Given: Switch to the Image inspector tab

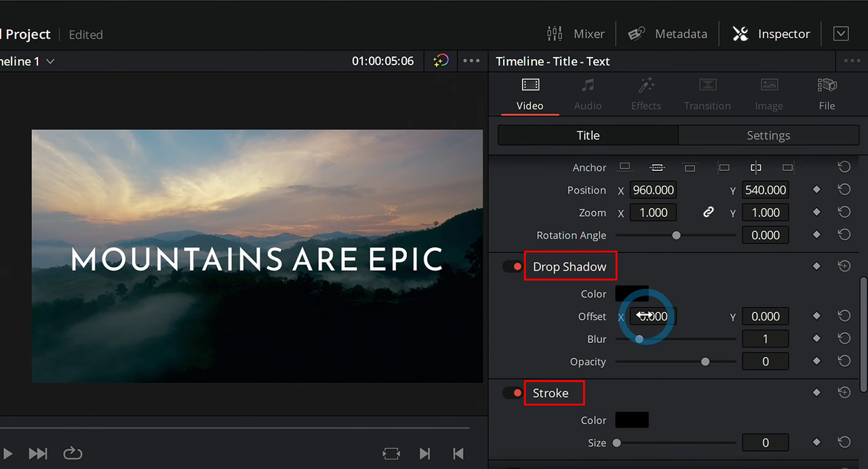Looking at the screenshot, I should tap(769, 94).
